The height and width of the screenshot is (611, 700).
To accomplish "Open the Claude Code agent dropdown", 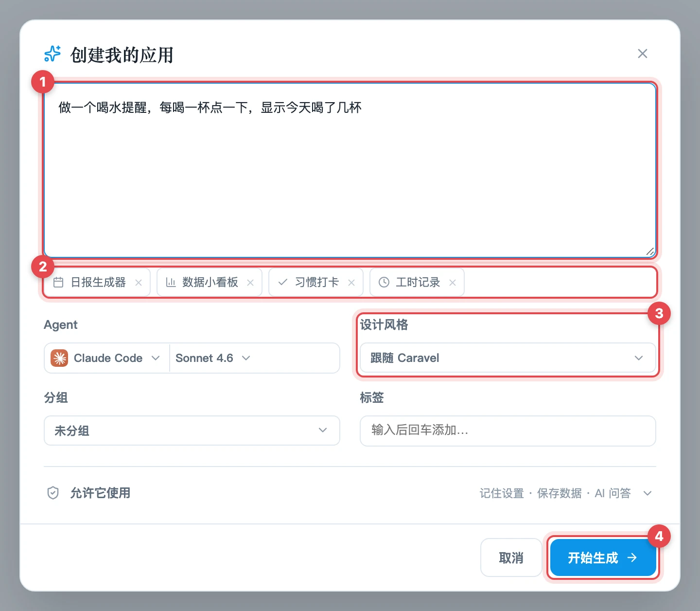I will (106, 358).
